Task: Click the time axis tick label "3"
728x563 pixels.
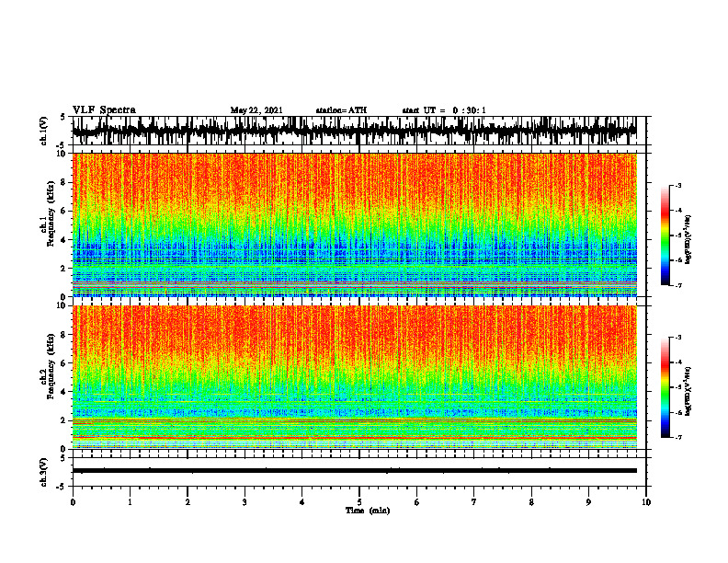Action: [x=245, y=502]
